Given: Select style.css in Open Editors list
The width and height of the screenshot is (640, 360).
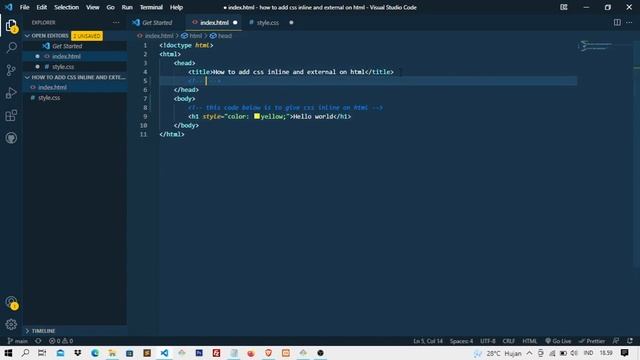Looking at the screenshot, I should [75, 67].
